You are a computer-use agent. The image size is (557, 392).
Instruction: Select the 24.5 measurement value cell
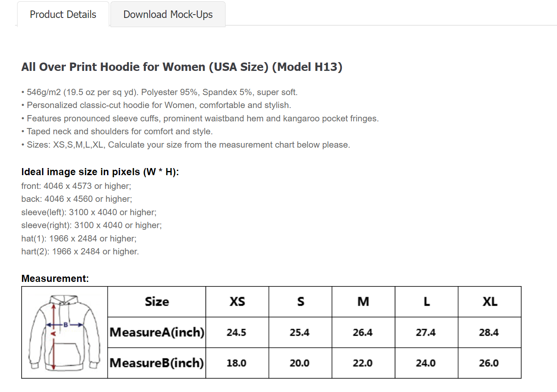(237, 332)
